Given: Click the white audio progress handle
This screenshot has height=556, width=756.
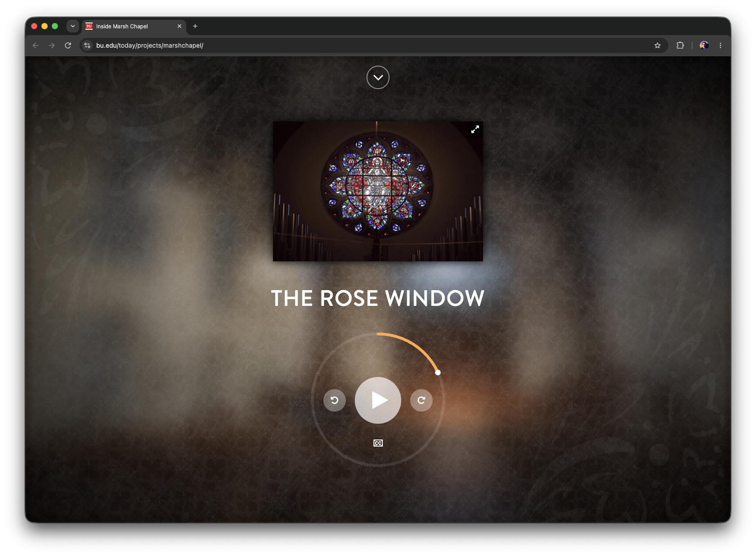Looking at the screenshot, I should 438,372.
